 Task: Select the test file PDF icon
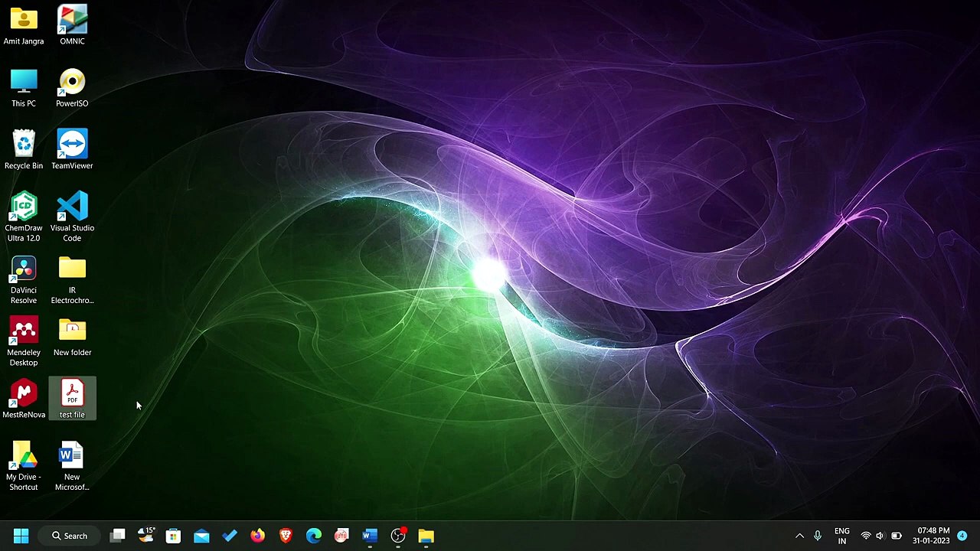pos(72,399)
